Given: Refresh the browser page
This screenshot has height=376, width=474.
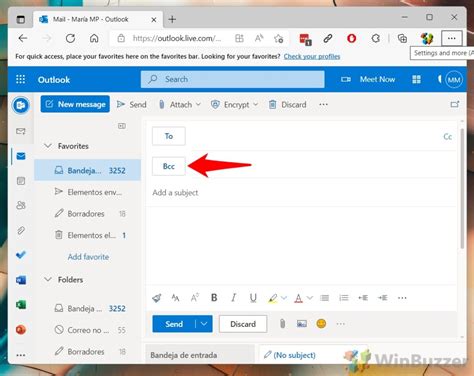Looking at the screenshot, I should click(70, 38).
